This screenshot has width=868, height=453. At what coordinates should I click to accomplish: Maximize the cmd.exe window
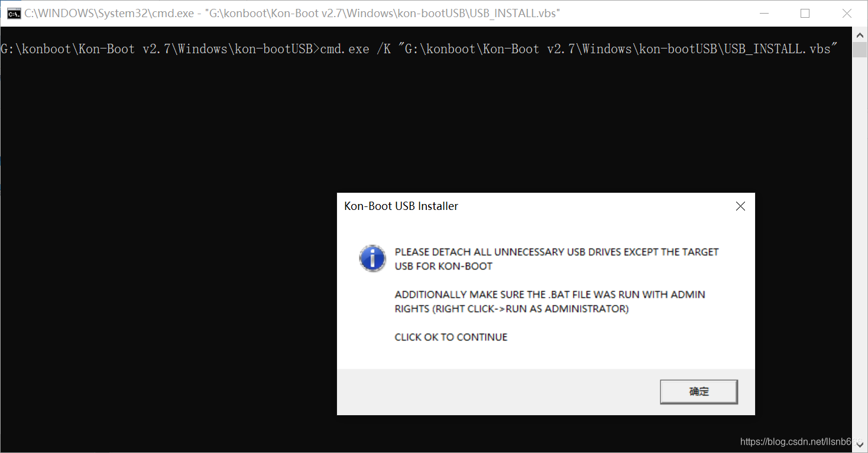click(805, 13)
